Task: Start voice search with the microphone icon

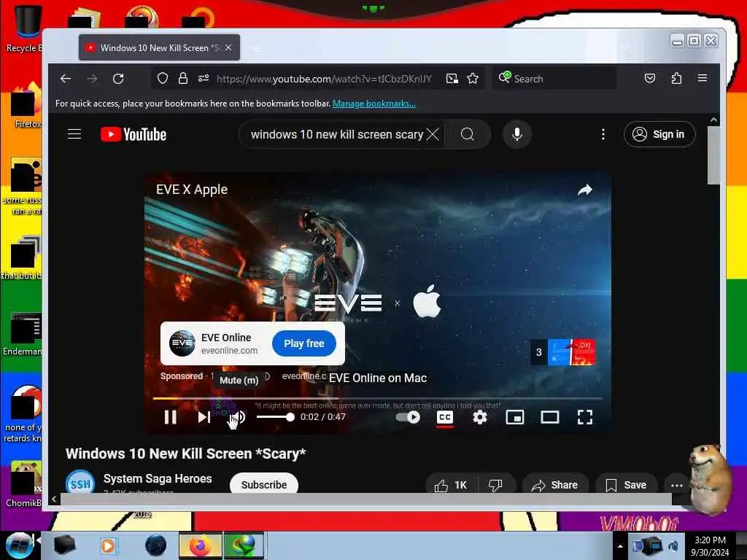Action: point(517,134)
